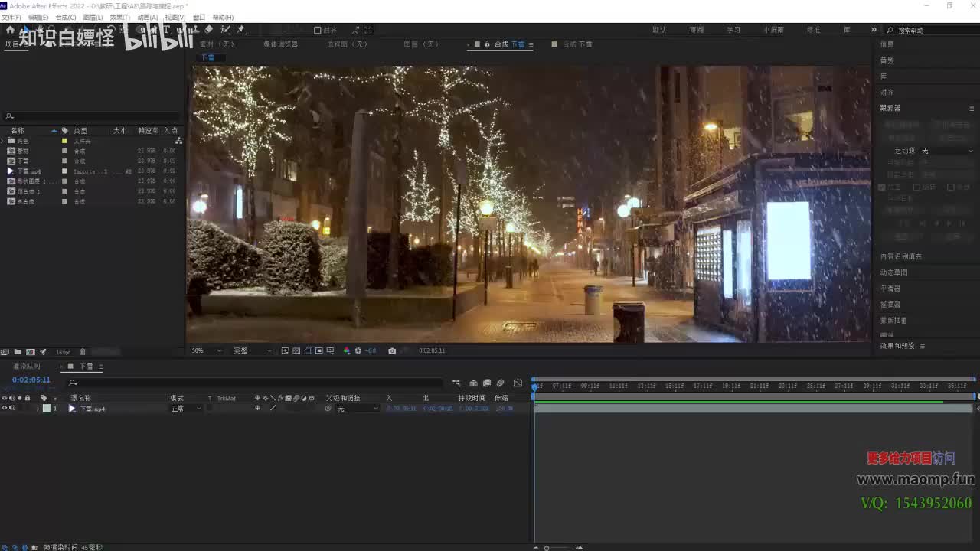Select the Puppet Pin tool

(x=240, y=30)
